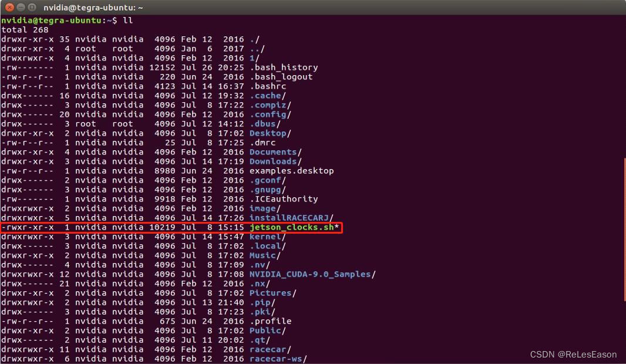Image resolution: width=626 pixels, height=364 pixels.
Task: Click the 20:25 timestamp of .bash_history
Action: (231, 68)
